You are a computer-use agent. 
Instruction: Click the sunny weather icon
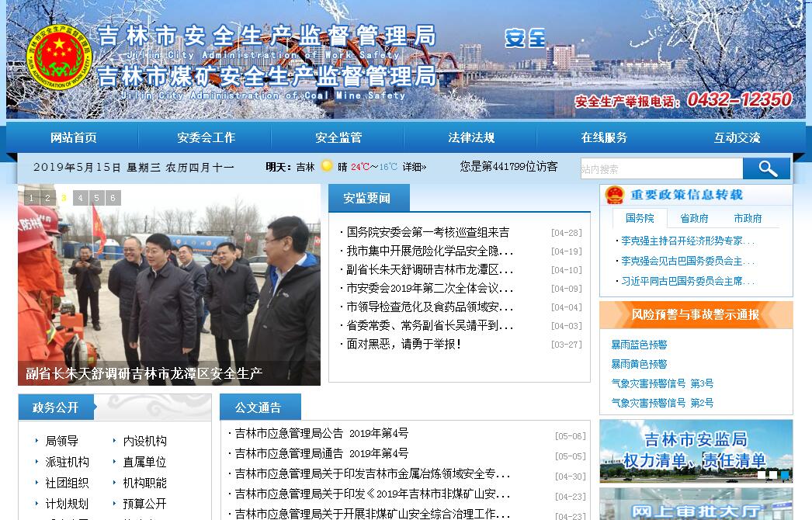(327, 166)
